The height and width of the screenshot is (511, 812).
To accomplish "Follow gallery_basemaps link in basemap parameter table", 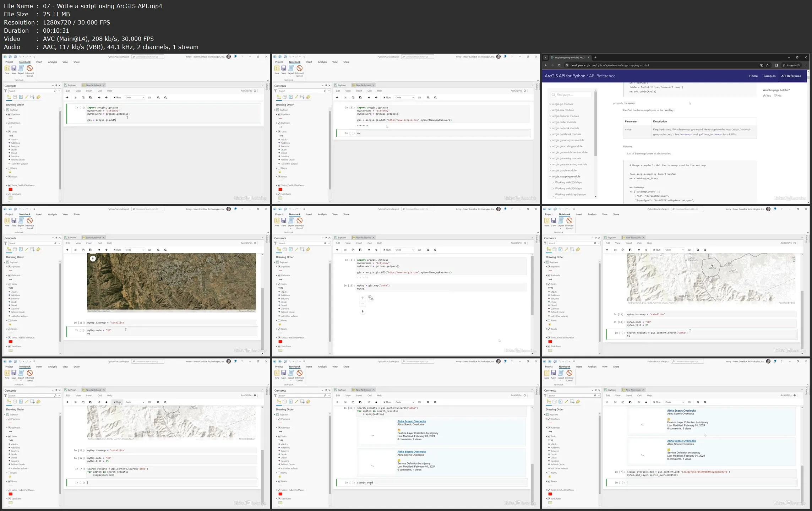I will pyautogui.click(x=710, y=134).
